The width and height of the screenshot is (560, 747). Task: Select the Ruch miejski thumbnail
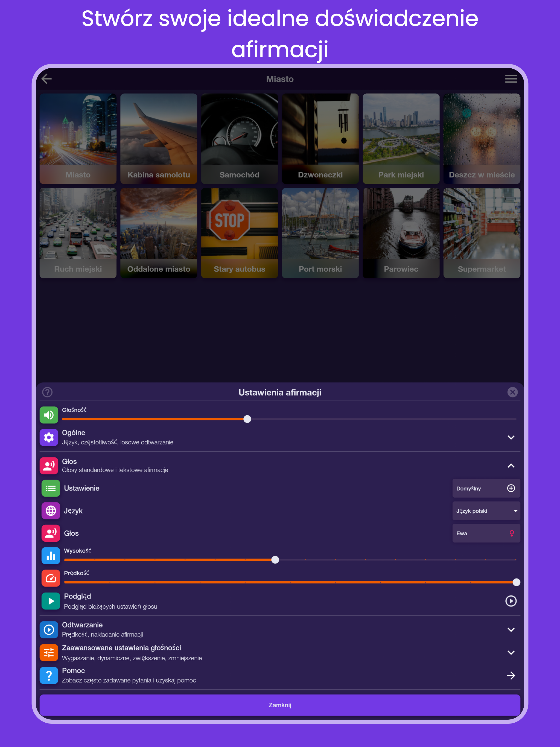[x=78, y=233]
